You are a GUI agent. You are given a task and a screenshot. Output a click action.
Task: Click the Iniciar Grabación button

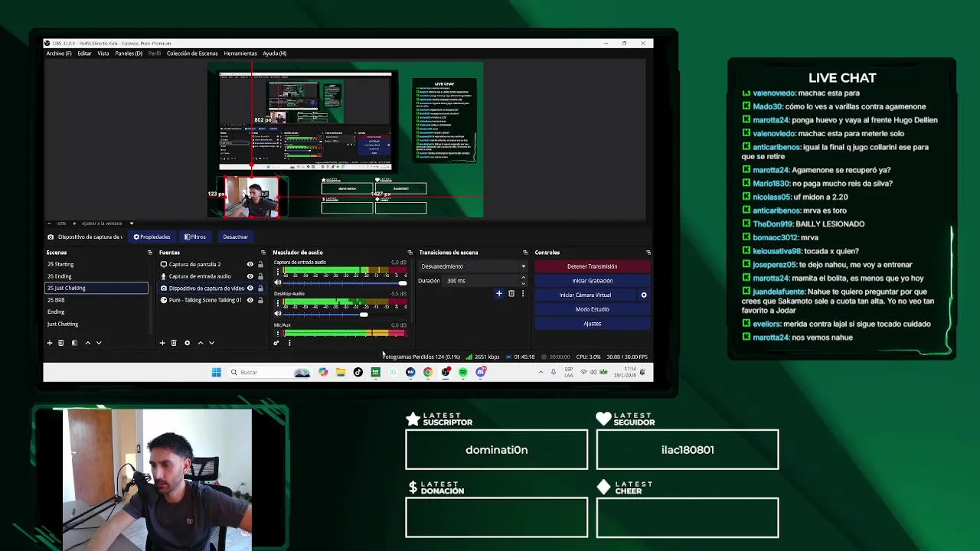[592, 281]
